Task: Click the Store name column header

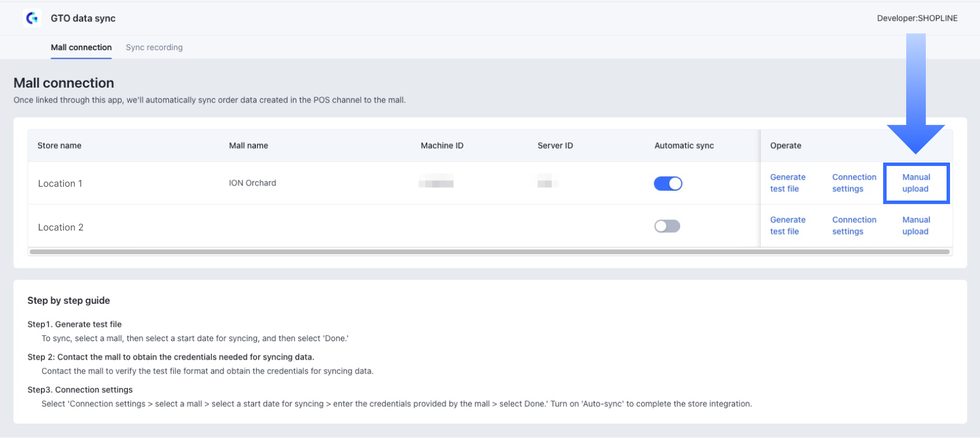Action: coord(59,146)
